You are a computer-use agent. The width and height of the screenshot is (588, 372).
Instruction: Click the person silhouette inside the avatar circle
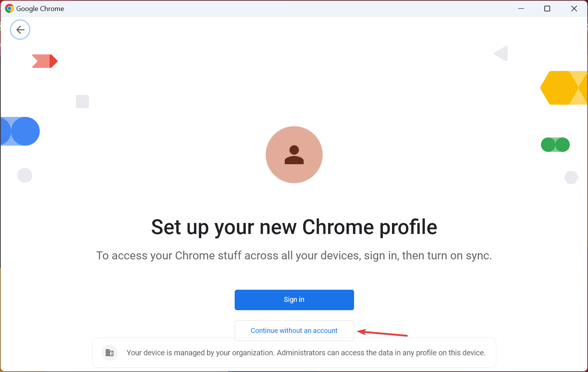click(294, 155)
